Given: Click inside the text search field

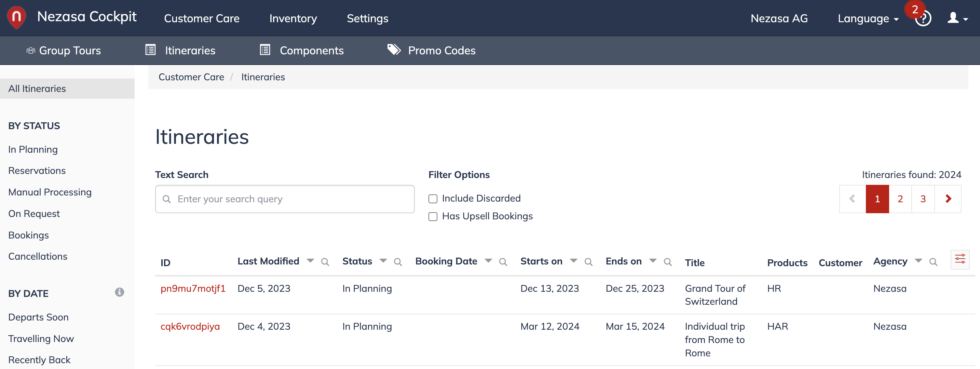Looking at the screenshot, I should click(285, 199).
